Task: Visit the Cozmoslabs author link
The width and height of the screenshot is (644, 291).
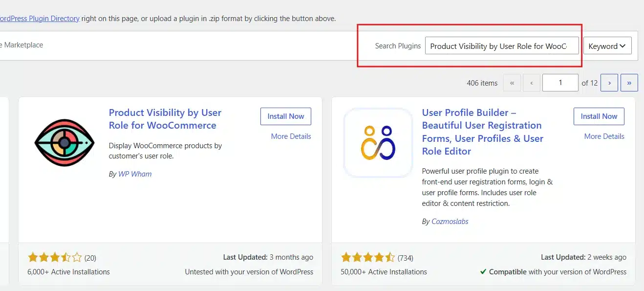Action: click(x=450, y=222)
